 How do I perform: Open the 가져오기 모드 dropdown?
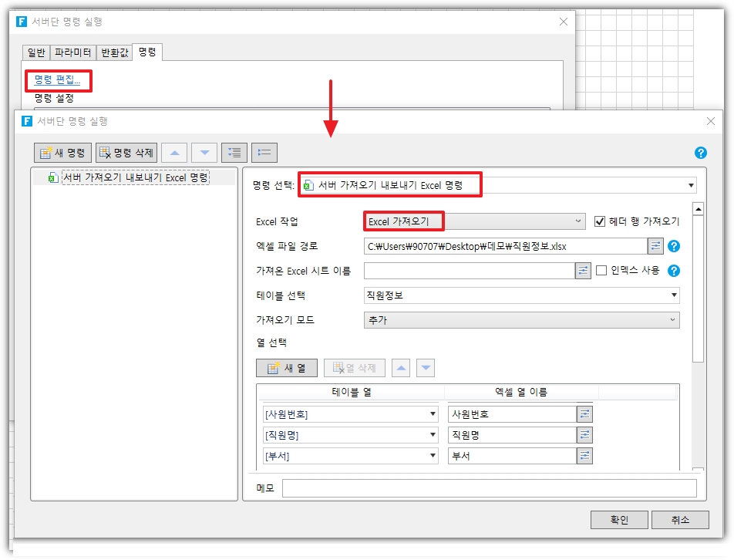(521, 320)
